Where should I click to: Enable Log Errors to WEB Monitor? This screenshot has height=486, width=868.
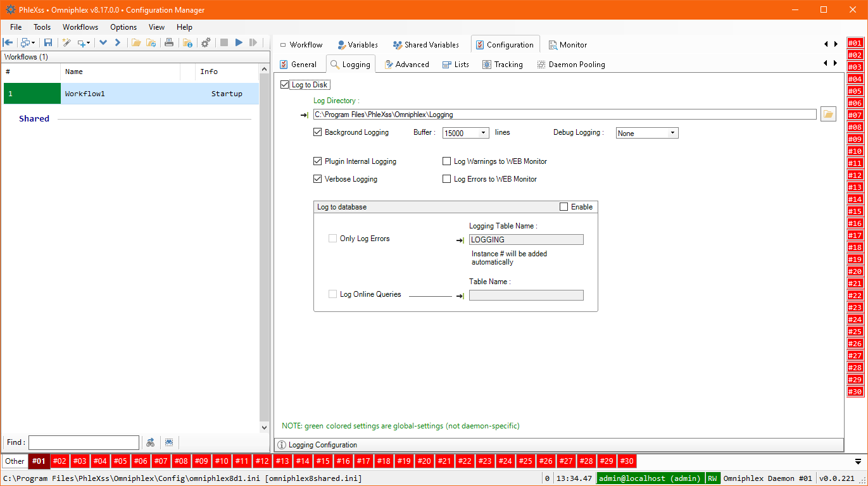447,179
